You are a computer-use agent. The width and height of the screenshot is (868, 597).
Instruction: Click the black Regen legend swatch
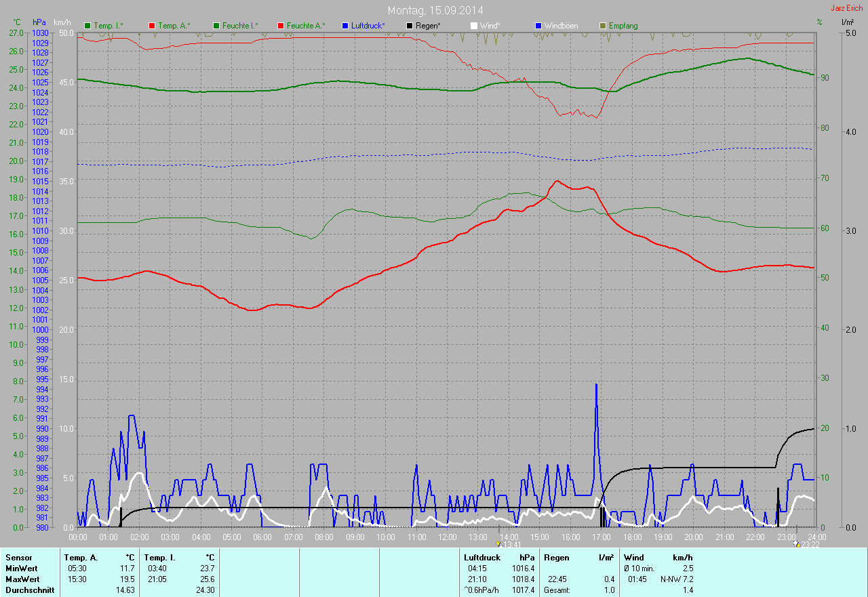pos(410,26)
